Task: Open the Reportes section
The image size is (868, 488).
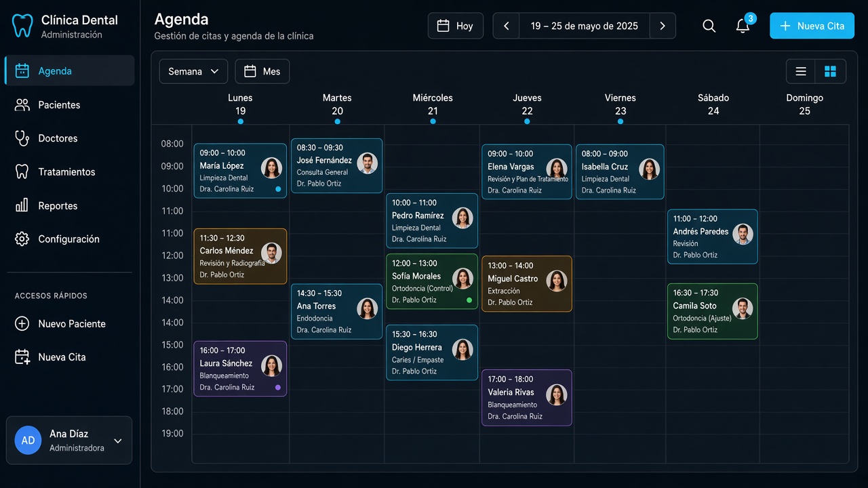Action: point(70,205)
